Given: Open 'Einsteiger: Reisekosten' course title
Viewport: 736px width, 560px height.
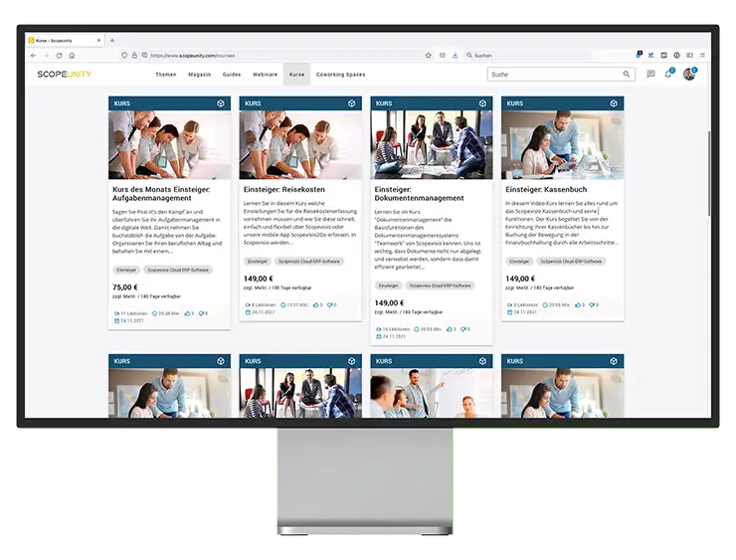Looking at the screenshot, I should [284, 190].
